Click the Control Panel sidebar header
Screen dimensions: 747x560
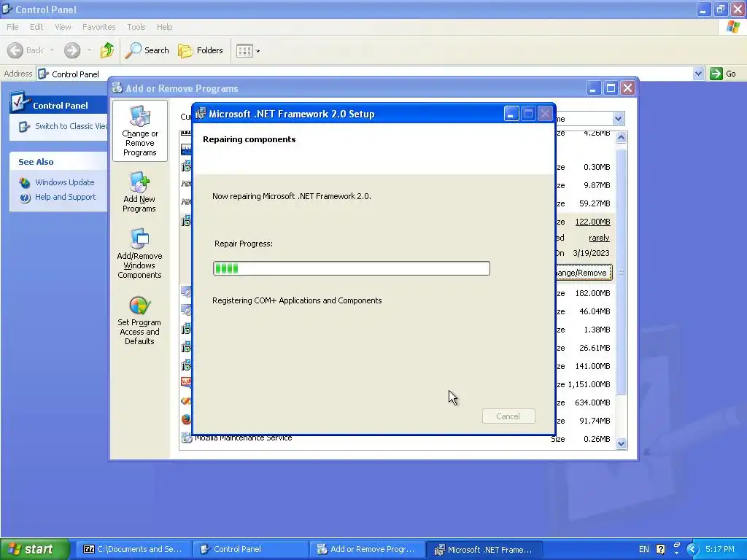(58, 104)
